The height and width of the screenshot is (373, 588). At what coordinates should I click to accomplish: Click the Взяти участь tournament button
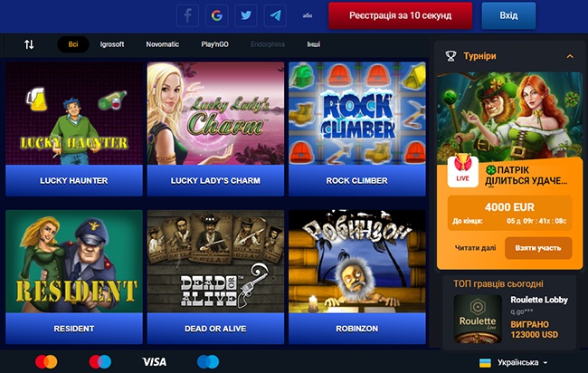click(x=538, y=248)
